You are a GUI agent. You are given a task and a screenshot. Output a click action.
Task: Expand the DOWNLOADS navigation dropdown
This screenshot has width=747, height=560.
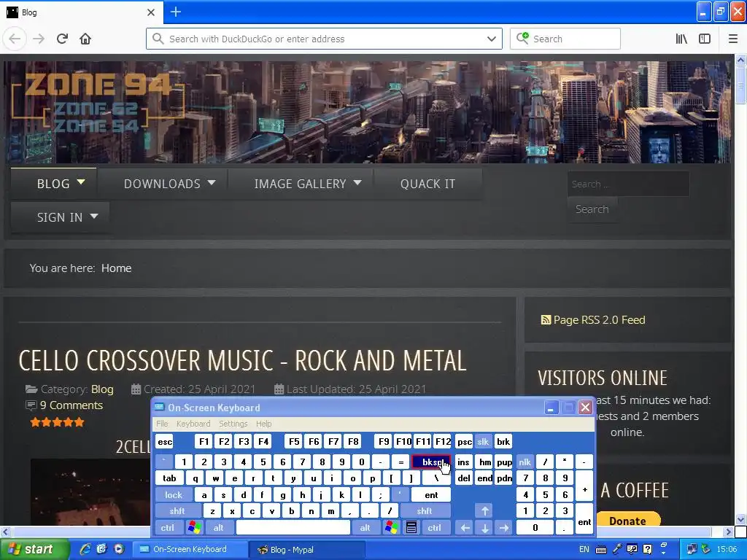pos(212,182)
